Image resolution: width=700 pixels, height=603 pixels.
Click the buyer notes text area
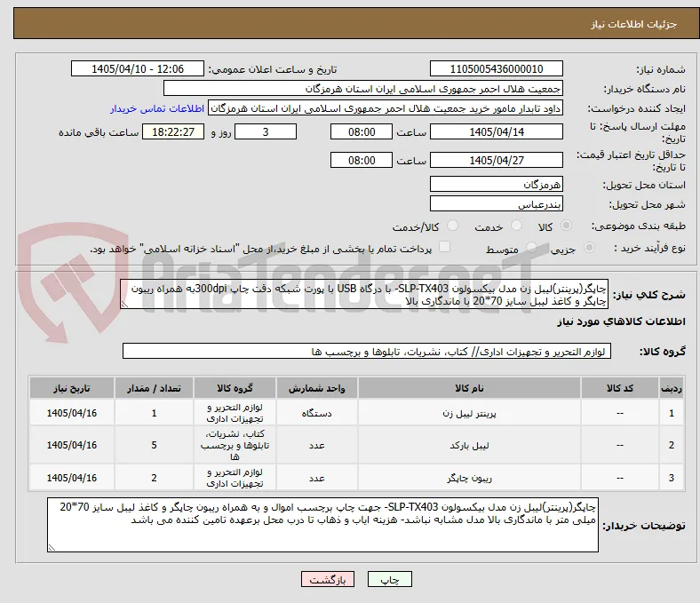click(x=322, y=525)
